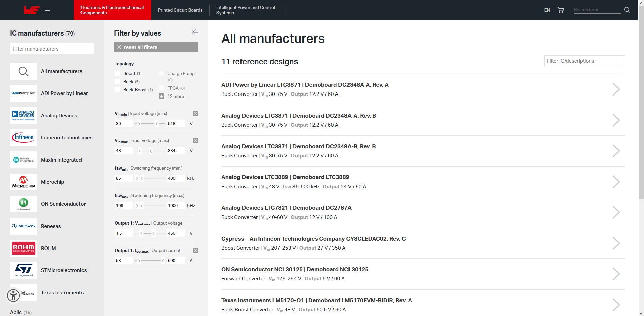This screenshot has height=316, width=644.
Task: Adjust the Vin max upper slider handle
Action: tap(151, 151)
